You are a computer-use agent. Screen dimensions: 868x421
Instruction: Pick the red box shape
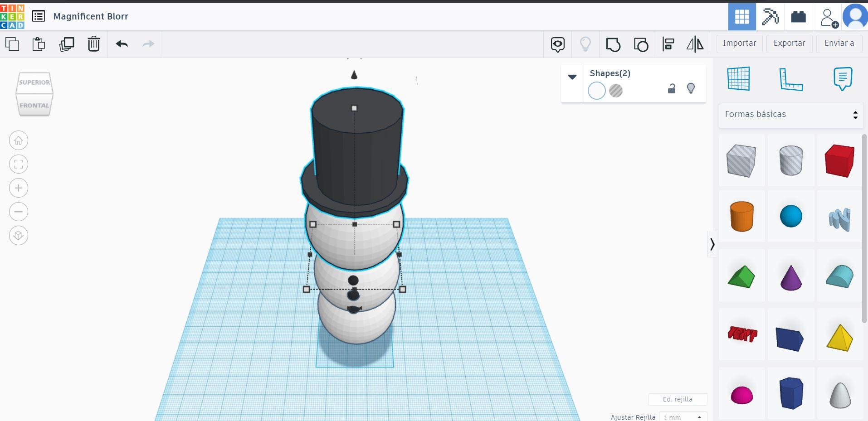[x=839, y=160]
